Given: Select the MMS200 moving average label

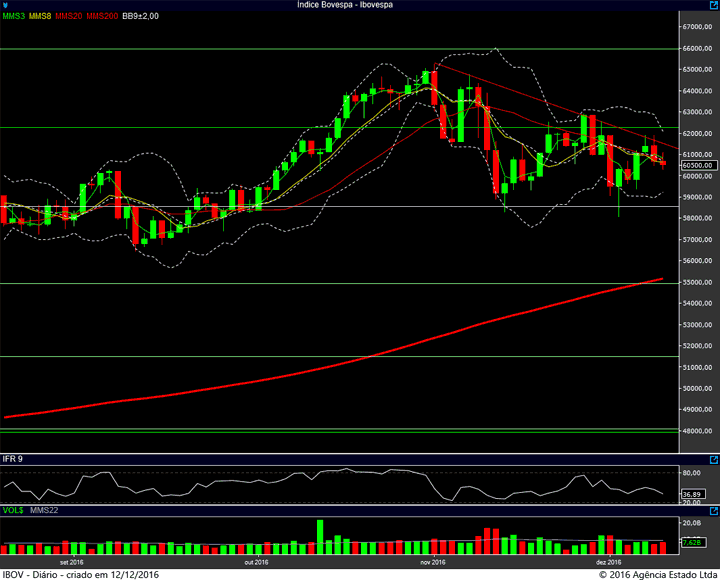Looking at the screenshot, I should pyautogui.click(x=102, y=16).
